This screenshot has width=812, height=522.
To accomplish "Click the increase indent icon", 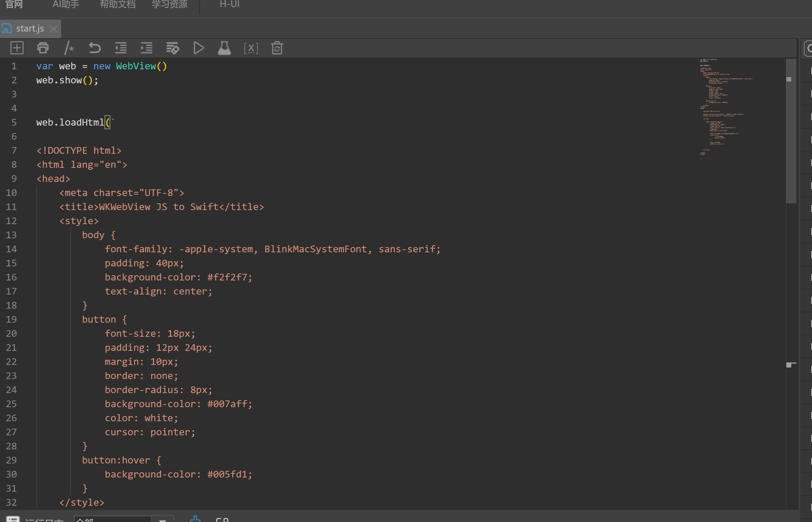I will 147,48.
